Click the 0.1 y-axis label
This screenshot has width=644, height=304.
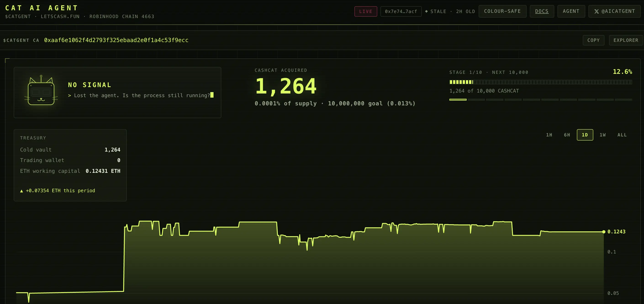[x=612, y=252]
